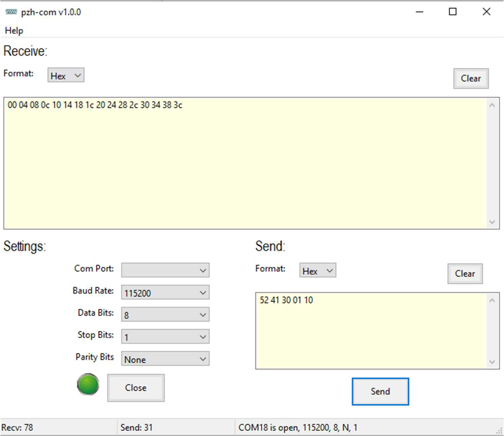Click the 'Send:' section heading
Image resolution: width=504 pixels, height=436 pixels.
270,246
